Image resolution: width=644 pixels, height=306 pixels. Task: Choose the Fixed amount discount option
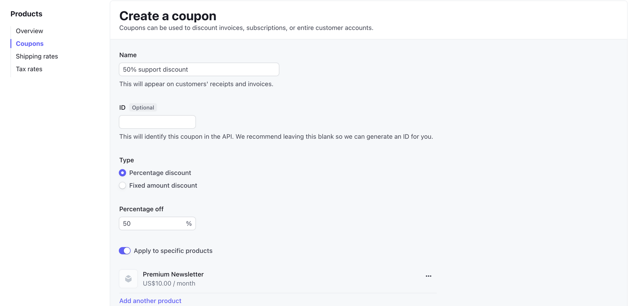(x=122, y=186)
